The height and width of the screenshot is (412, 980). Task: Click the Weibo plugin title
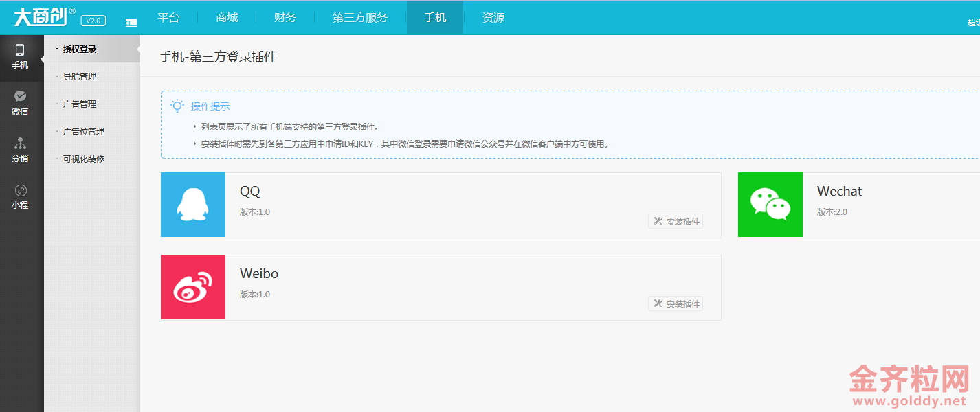[259, 274]
